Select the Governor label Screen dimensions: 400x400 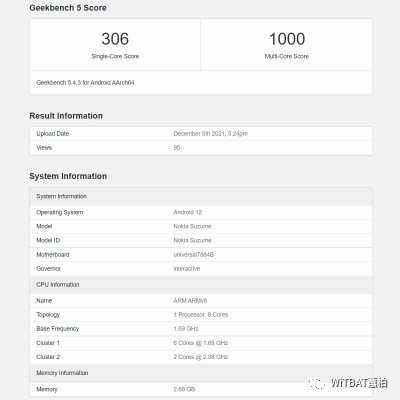[48, 269]
